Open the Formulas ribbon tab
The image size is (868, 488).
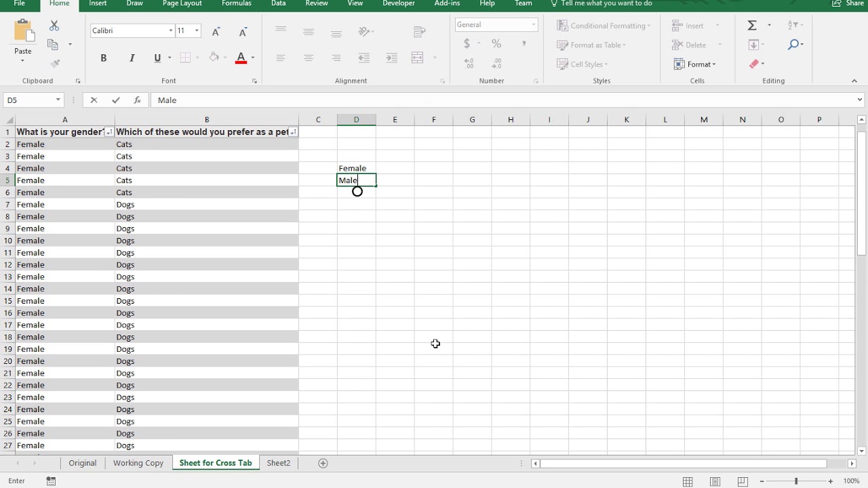237,3
